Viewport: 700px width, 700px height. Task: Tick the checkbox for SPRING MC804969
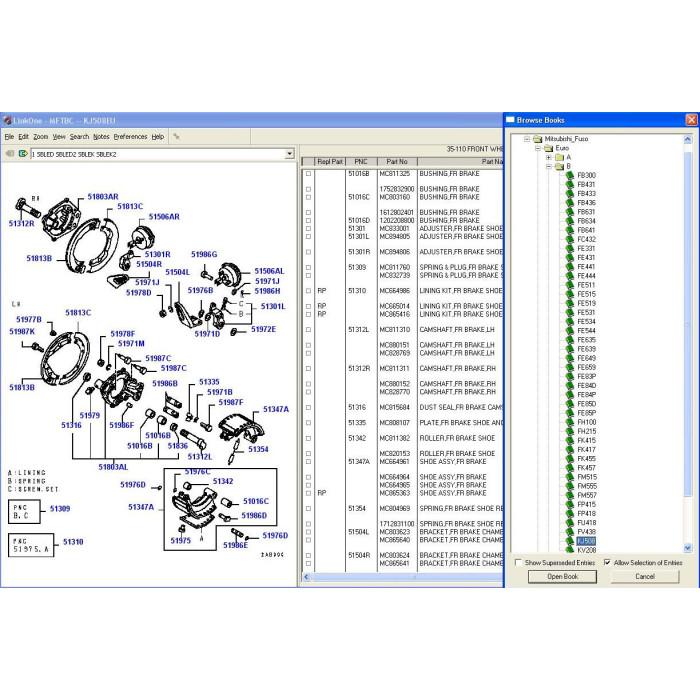click(x=308, y=508)
